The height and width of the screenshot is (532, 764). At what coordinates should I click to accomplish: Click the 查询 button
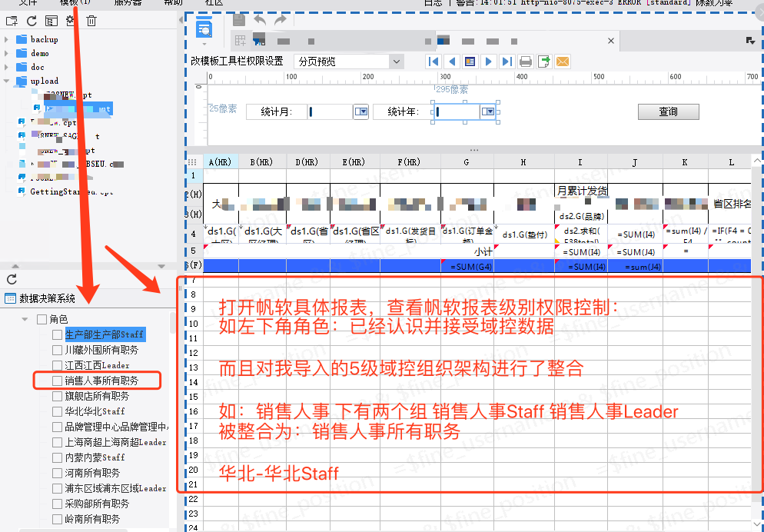pyautogui.click(x=668, y=111)
